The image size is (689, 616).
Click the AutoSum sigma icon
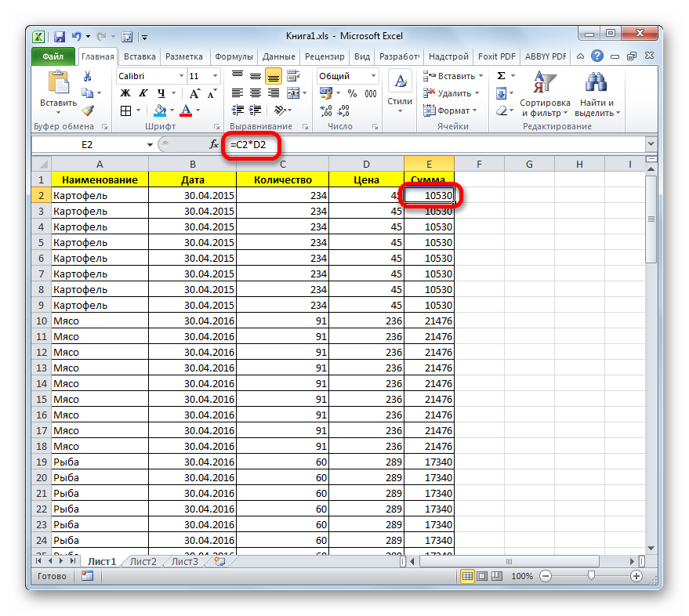pyautogui.click(x=501, y=76)
